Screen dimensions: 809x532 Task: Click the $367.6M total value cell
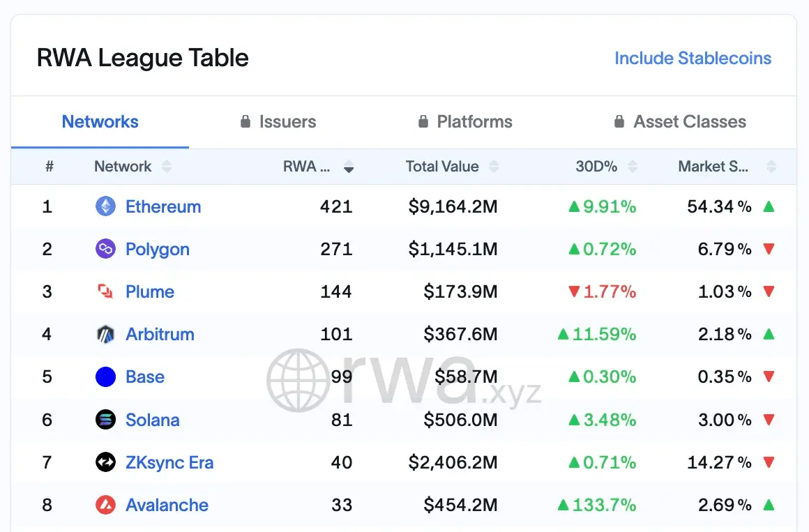pos(460,335)
